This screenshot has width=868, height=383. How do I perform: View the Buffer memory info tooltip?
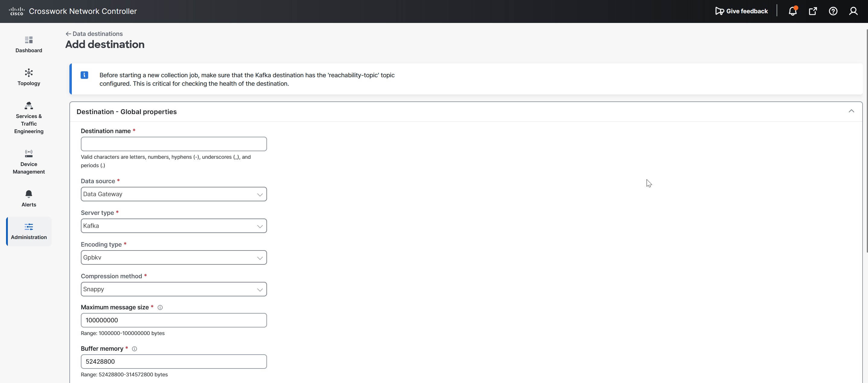(x=135, y=349)
